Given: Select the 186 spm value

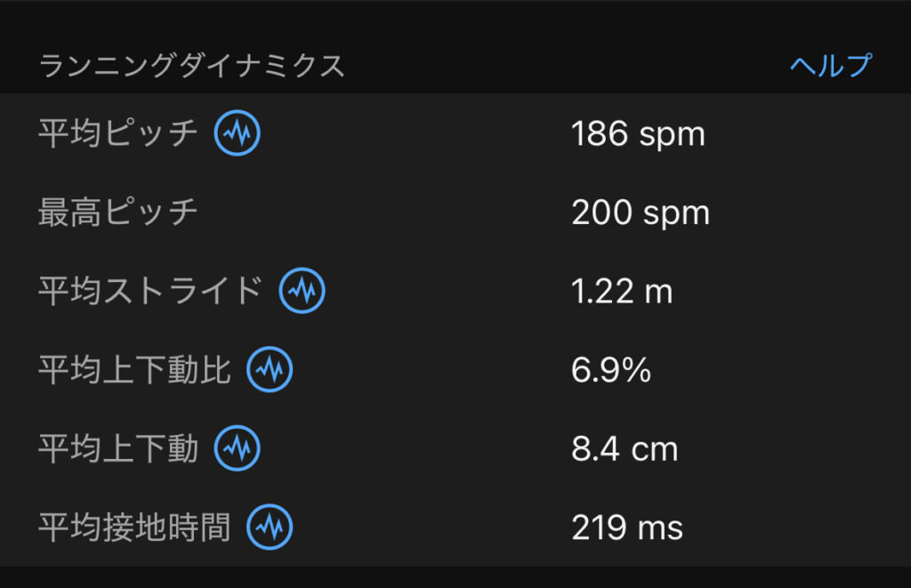Looking at the screenshot, I should coord(637,134).
